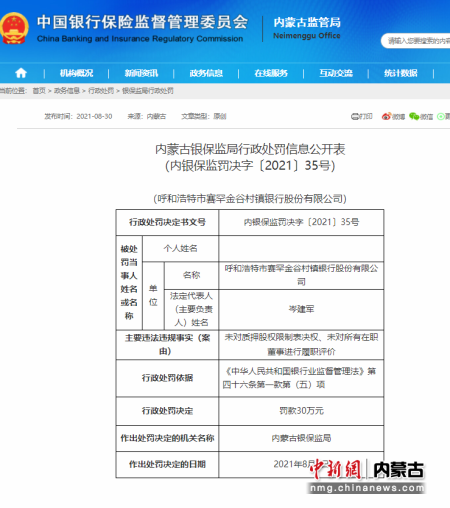Click the 作出处罚决定的机关名称 label cell
Viewport: 450px width, 508px height.
pyautogui.click(x=167, y=438)
